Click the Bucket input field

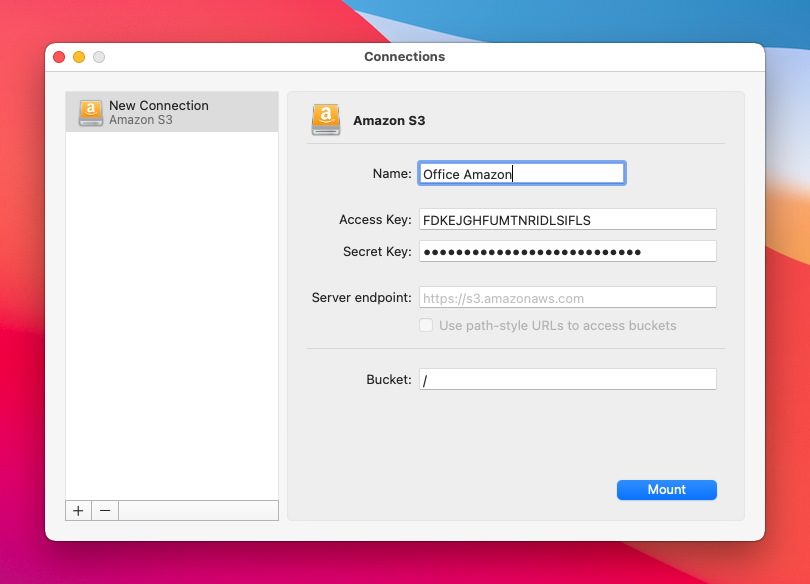568,380
